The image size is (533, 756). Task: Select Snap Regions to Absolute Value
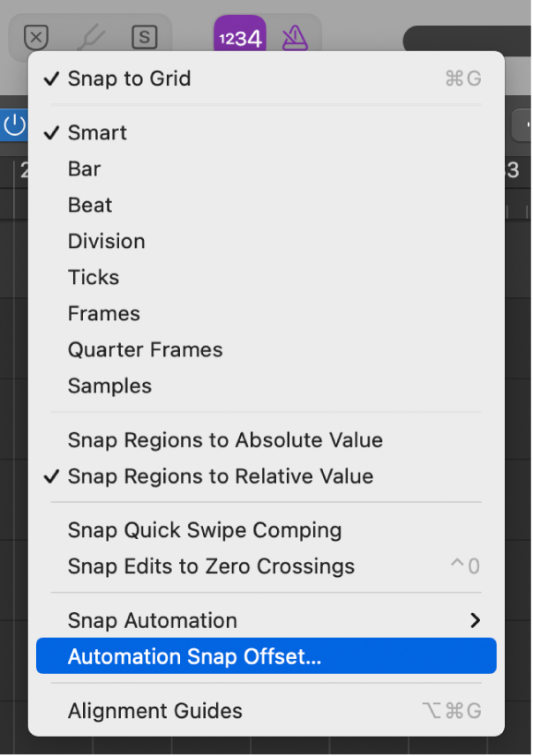pyautogui.click(x=225, y=440)
